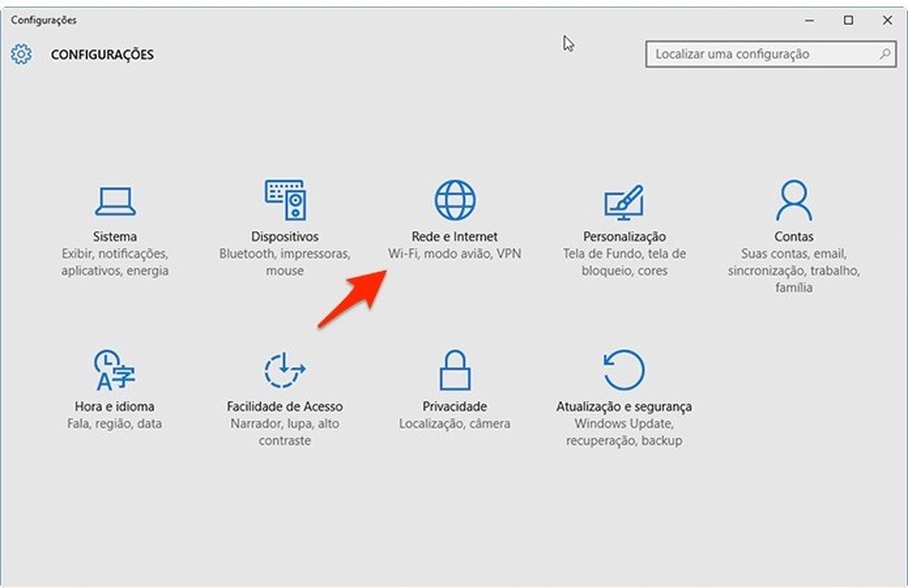Click the Fala, região, data label
This screenshot has width=908, height=588.
[x=115, y=424]
